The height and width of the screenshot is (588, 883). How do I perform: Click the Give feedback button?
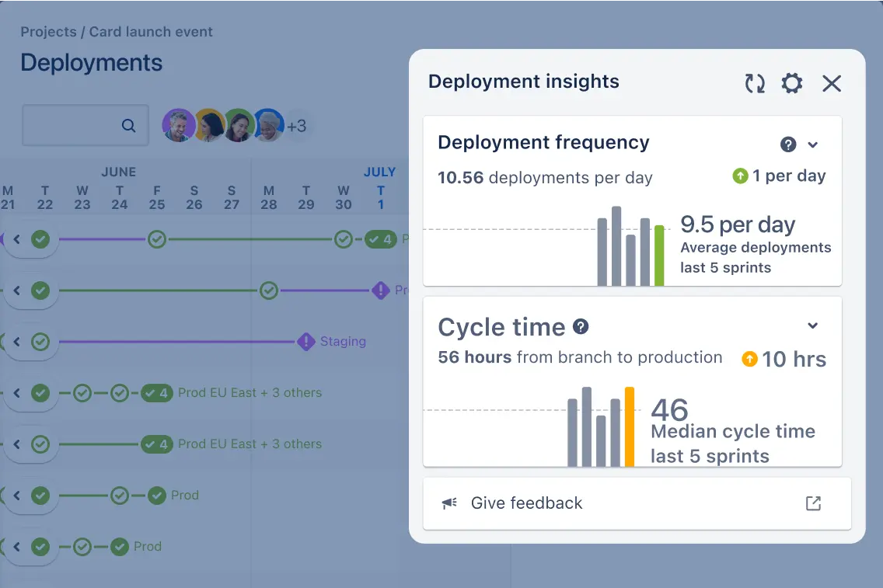tap(526, 503)
